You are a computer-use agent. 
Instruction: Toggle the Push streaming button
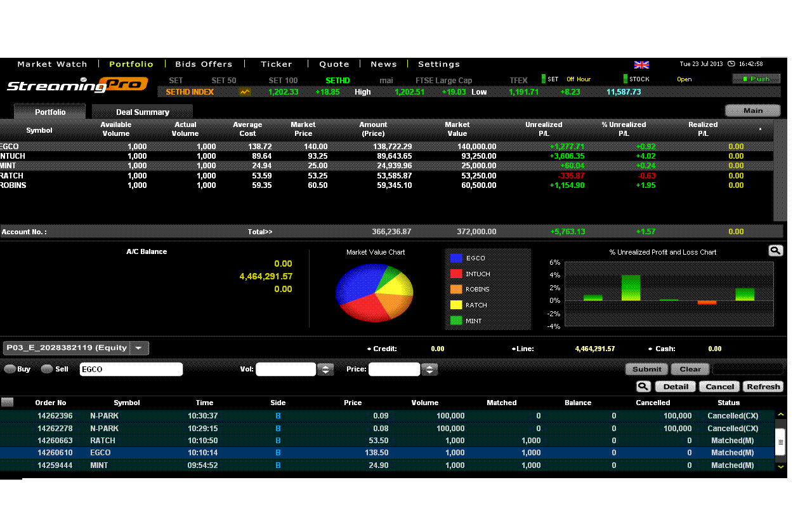(757, 79)
